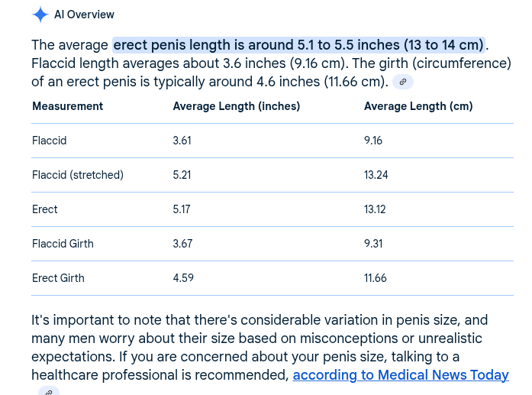This screenshot has height=395, width=532.
Task: Select the Flaccid row label
Action: point(49,141)
